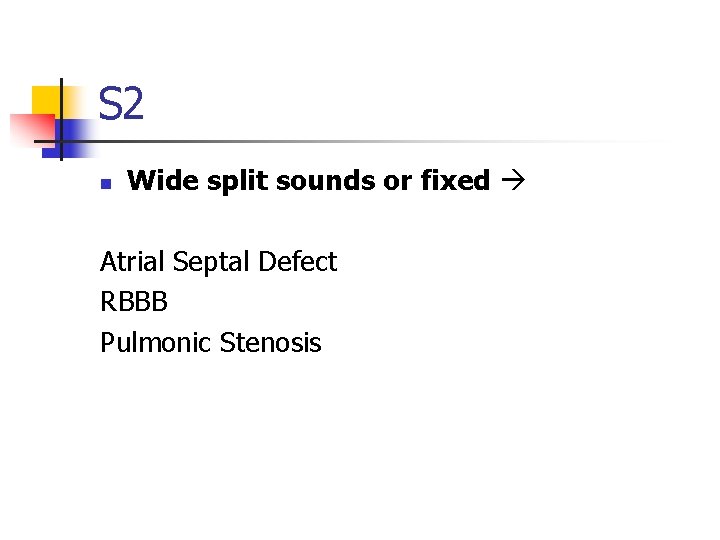720x540 pixels.
Task: Click the S2 slide title
Action: point(121,105)
